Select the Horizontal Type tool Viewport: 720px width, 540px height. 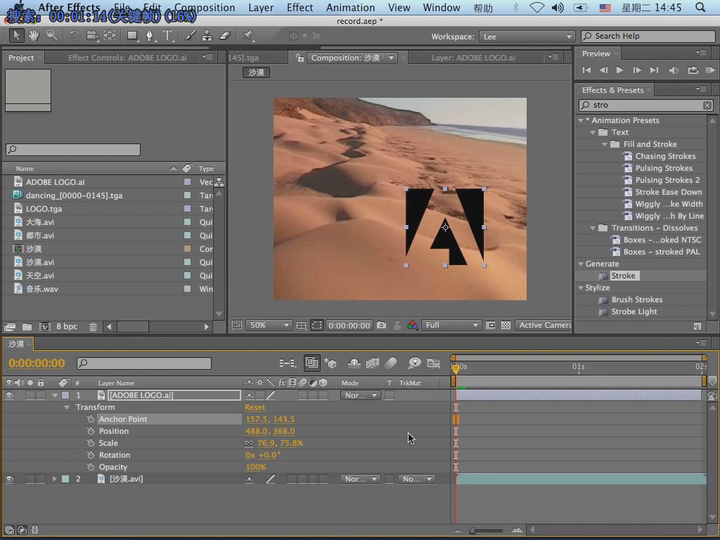[168, 36]
